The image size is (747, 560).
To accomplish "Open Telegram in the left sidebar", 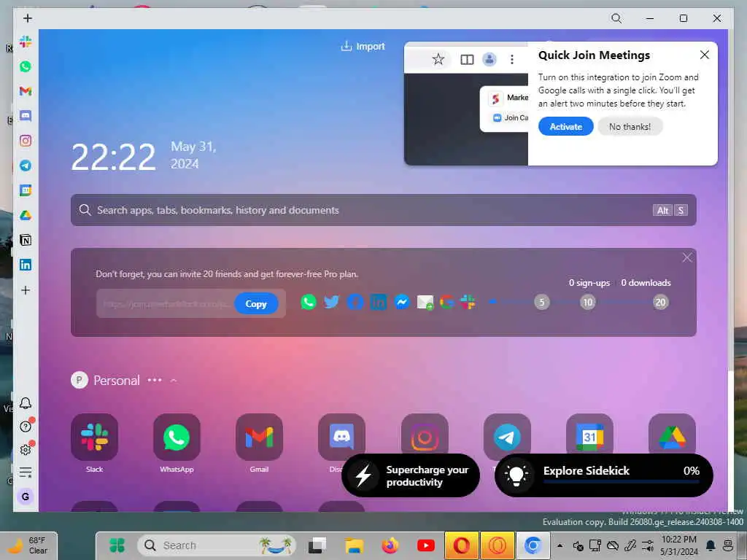I will 26,166.
